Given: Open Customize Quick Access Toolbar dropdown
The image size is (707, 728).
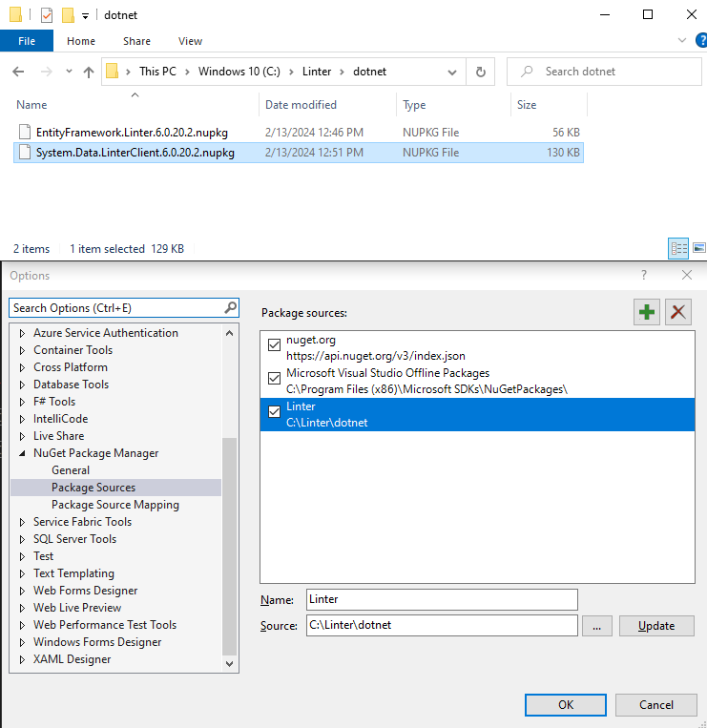Looking at the screenshot, I should pos(85,16).
